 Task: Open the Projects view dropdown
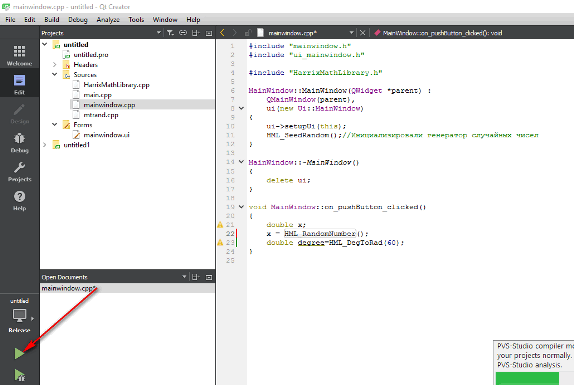(159, 33)
